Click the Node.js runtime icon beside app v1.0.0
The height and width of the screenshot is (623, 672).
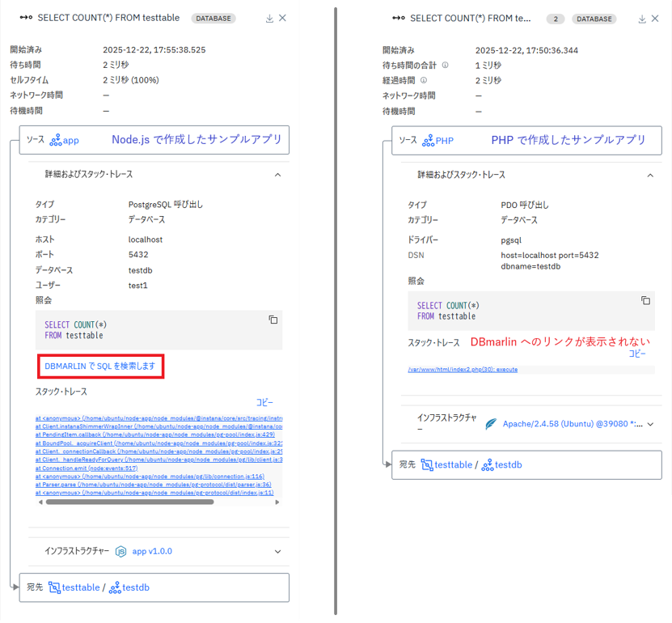(120, 552)
